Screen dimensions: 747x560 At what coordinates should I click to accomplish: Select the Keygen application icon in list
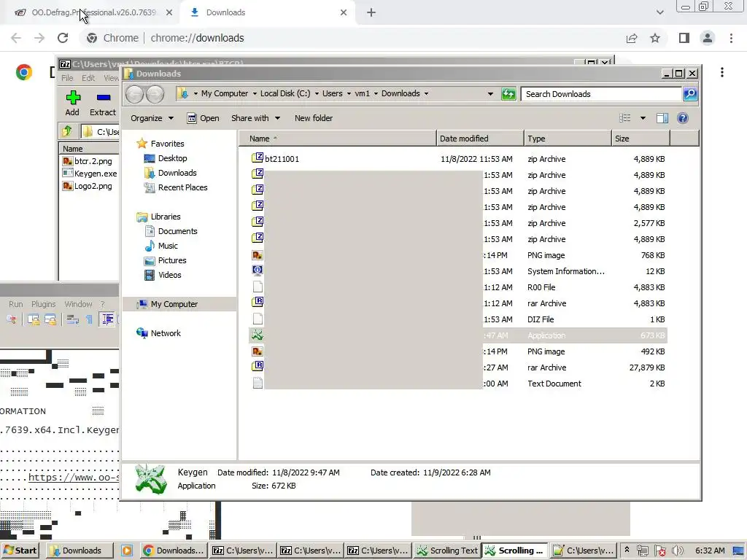pos(258,335)
